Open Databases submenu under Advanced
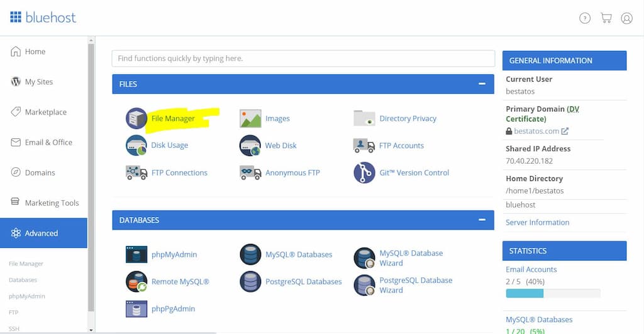 (23, 280)
